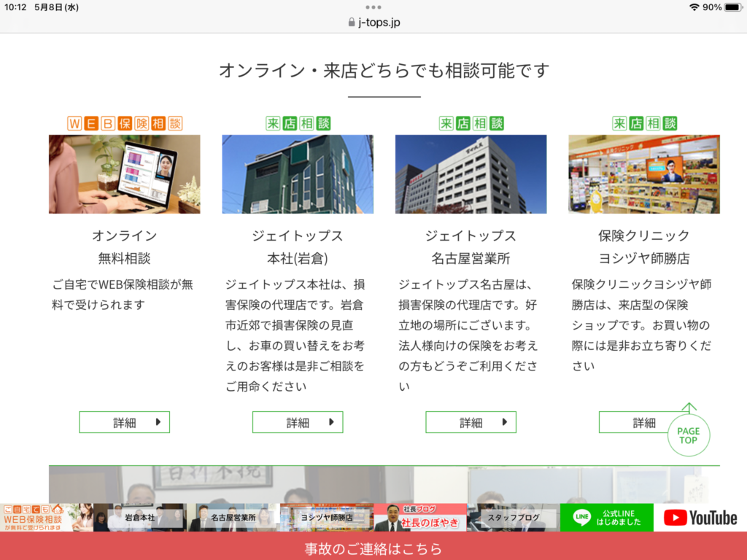Select the insurance clinic shop photo

click(x=644, y=174)
